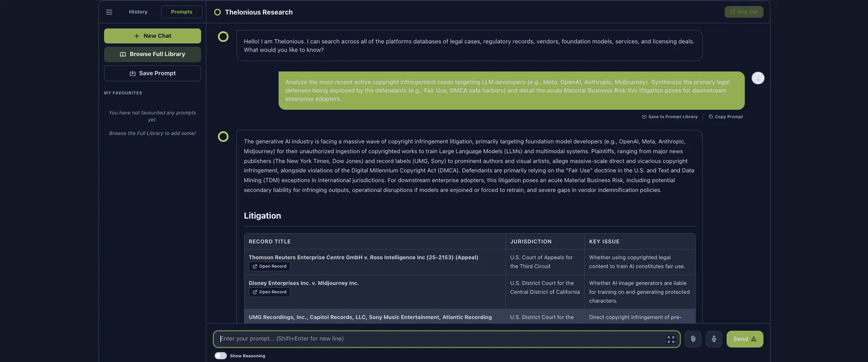The width and height of the screenshot is (868, 362).
Task: Click the Thelonious avatar beside greeting message
Action: (x=223, y=37)
